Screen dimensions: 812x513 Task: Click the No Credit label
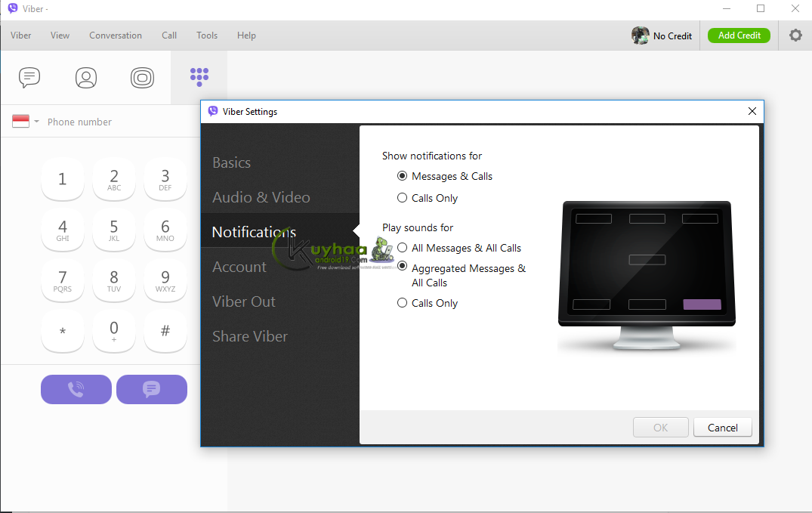tap(673, 36)
